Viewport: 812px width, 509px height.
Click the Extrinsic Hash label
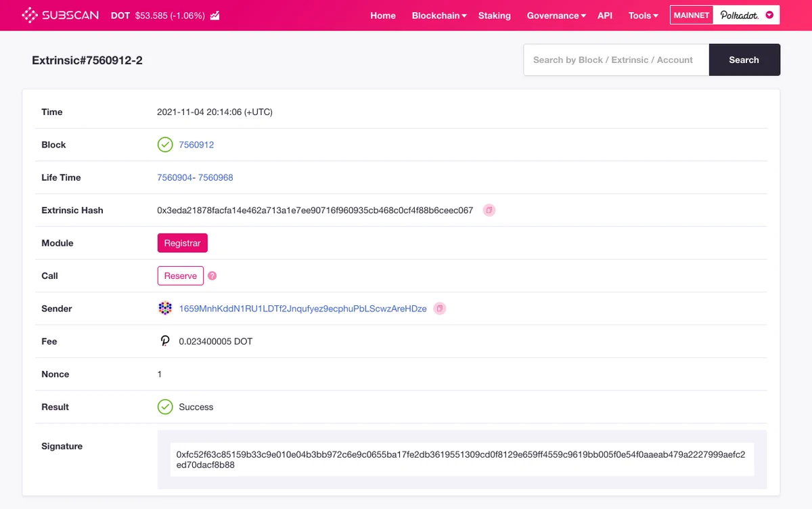coord(72,211)
